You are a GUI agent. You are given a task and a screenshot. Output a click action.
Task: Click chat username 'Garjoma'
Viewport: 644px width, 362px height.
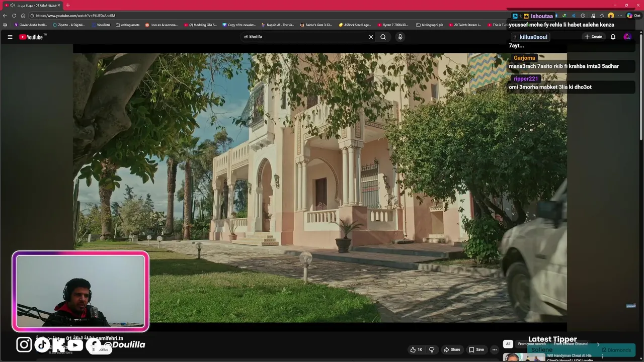pos(524,58)
